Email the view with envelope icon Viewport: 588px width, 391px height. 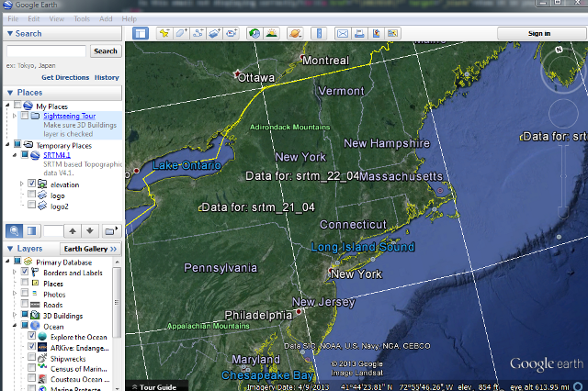pos(343,33)
